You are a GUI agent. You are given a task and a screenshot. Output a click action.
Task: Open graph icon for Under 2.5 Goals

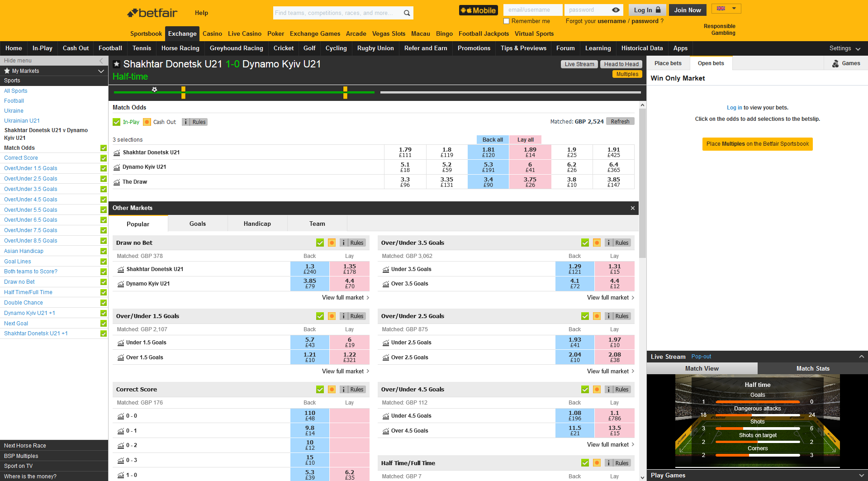coord(385,343)
